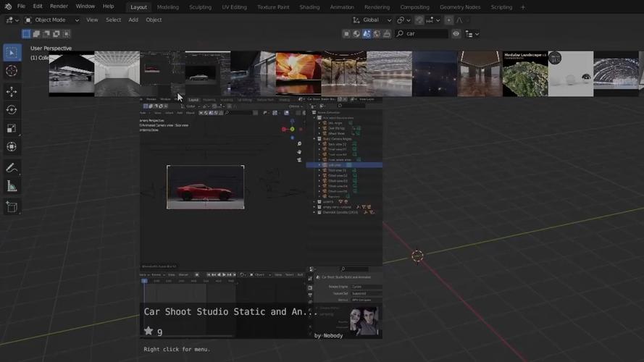
Task: Open the snapping options dropdown
Action: tap(433, 20)
